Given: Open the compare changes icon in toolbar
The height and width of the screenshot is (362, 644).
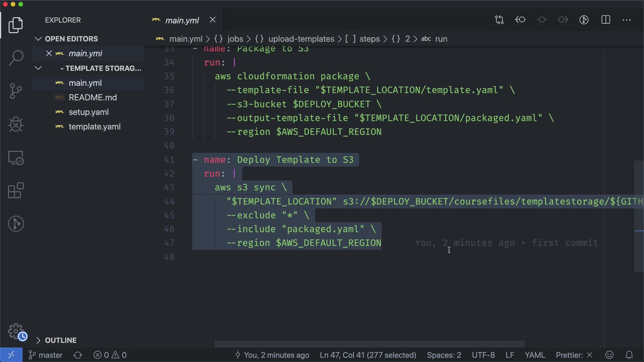Looking at the screenshot, I should click(x=499, y=20).
